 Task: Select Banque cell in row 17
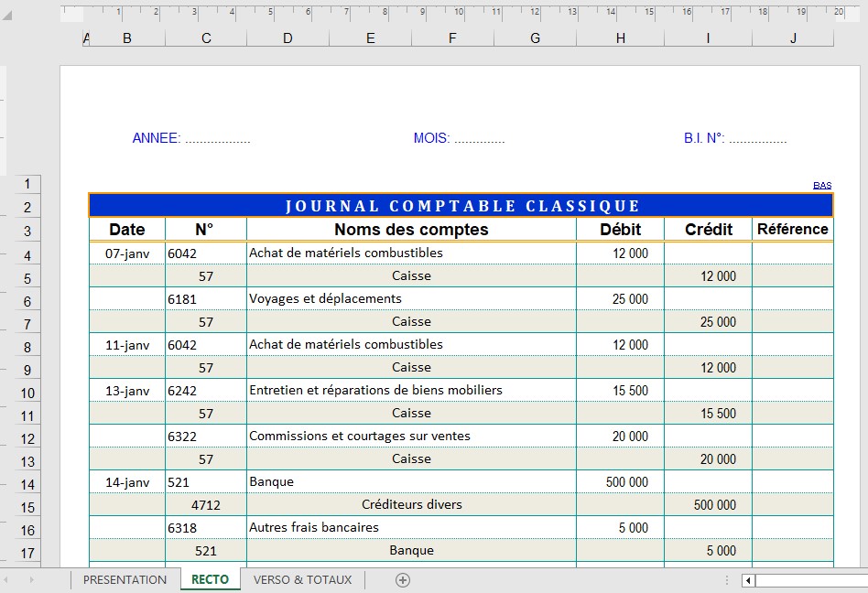coord(411,550)
